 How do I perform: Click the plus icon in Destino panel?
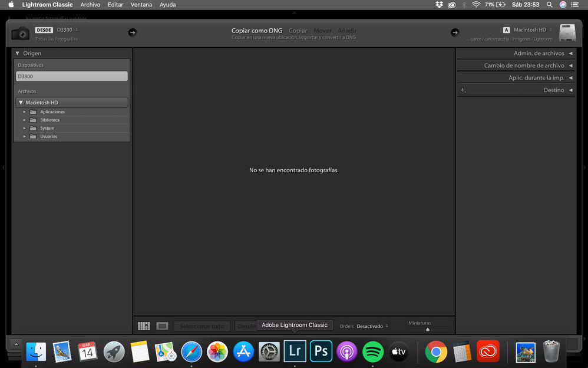pos(463,90)
